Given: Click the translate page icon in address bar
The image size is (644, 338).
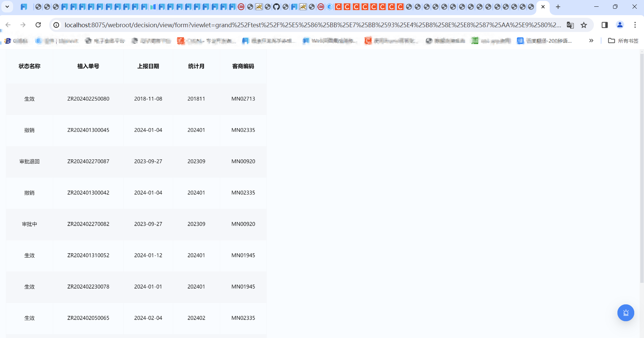Looking at the screenshot, I should point(570,25).
